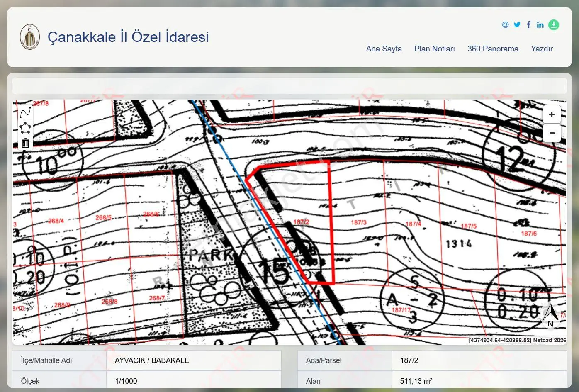
Task: Select the AYVACIK / BABAKALE value
Action: coord(152,360)
